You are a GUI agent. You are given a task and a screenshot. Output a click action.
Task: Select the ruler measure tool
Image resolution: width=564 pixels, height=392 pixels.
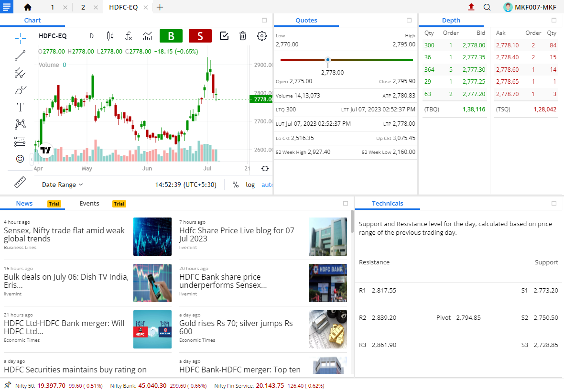tap(20, 182)
